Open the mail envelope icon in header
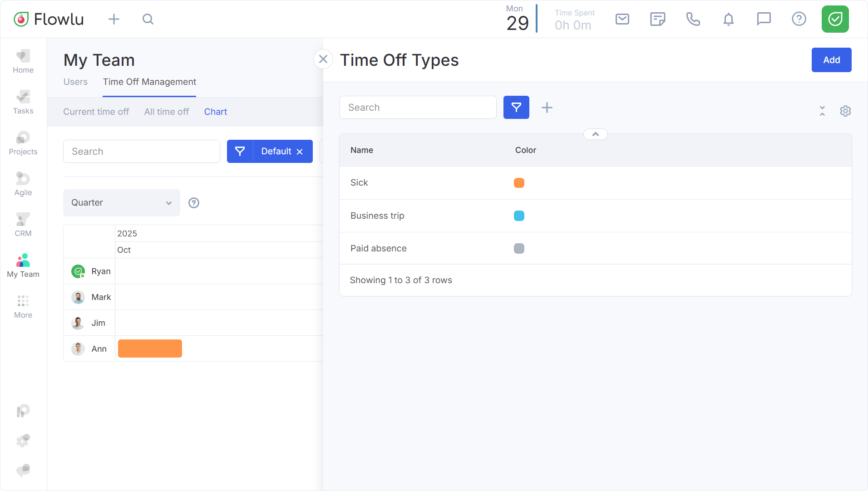This screenshot has width=868, height=491. tap(622, 19)
